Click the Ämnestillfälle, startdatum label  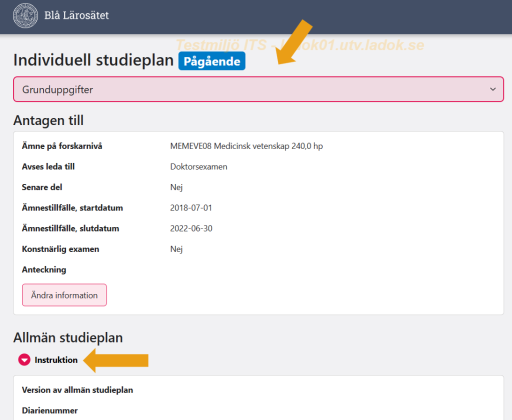pyautogui.click(x=72, y=207)
